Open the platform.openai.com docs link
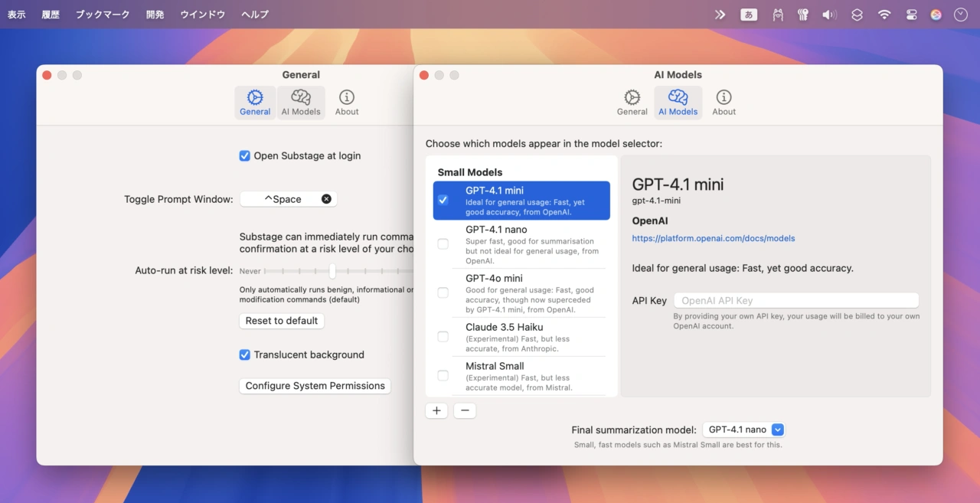 pos(713,238)
